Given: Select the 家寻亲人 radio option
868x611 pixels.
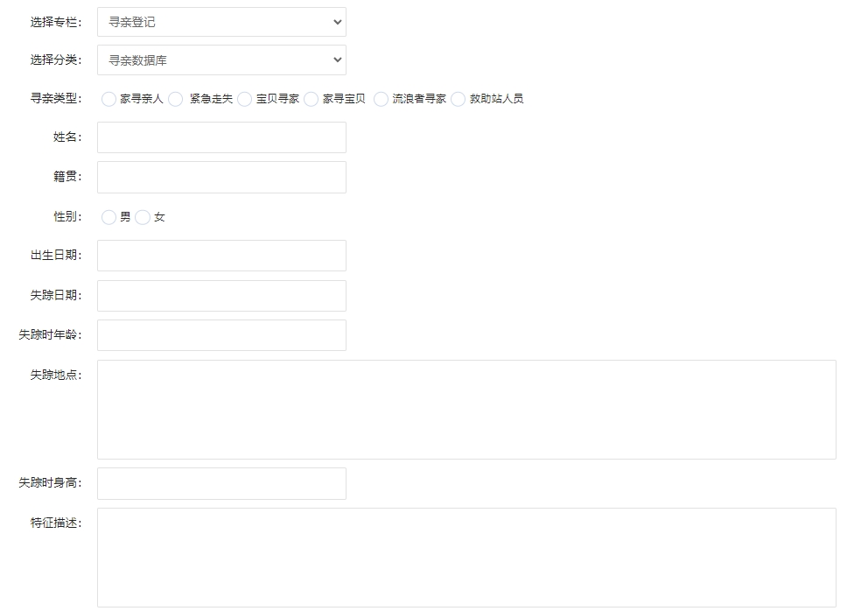Looking at the screenshot, I should 108,100.
